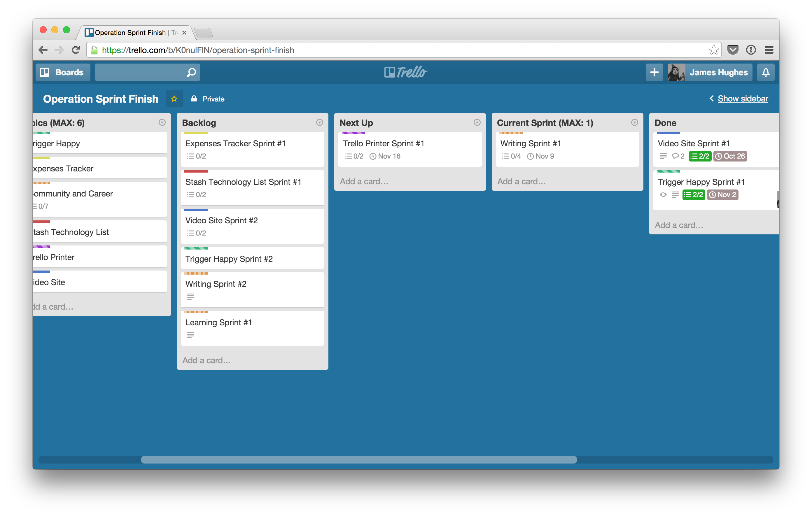
Task: Open the Community and Career card
Action: (100, 199)
